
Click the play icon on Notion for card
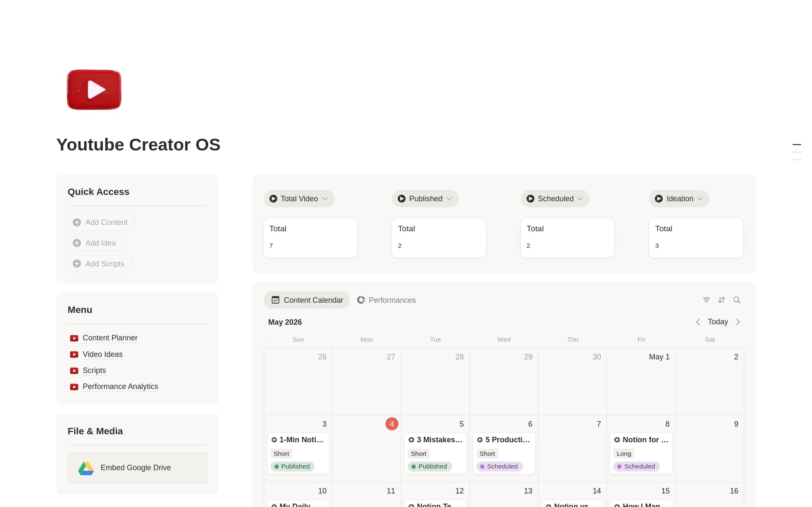(x=617, y=440)
